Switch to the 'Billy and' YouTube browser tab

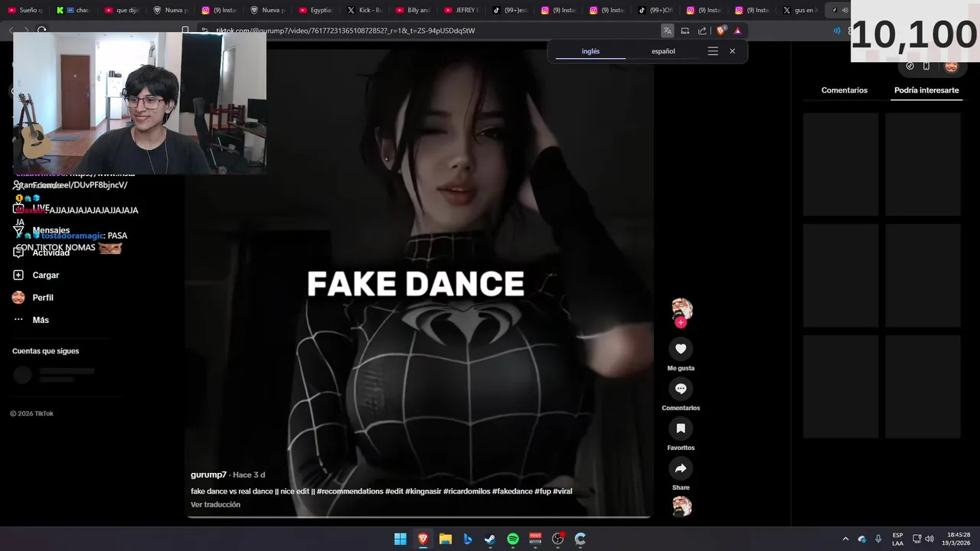click(x=413, y=10)
